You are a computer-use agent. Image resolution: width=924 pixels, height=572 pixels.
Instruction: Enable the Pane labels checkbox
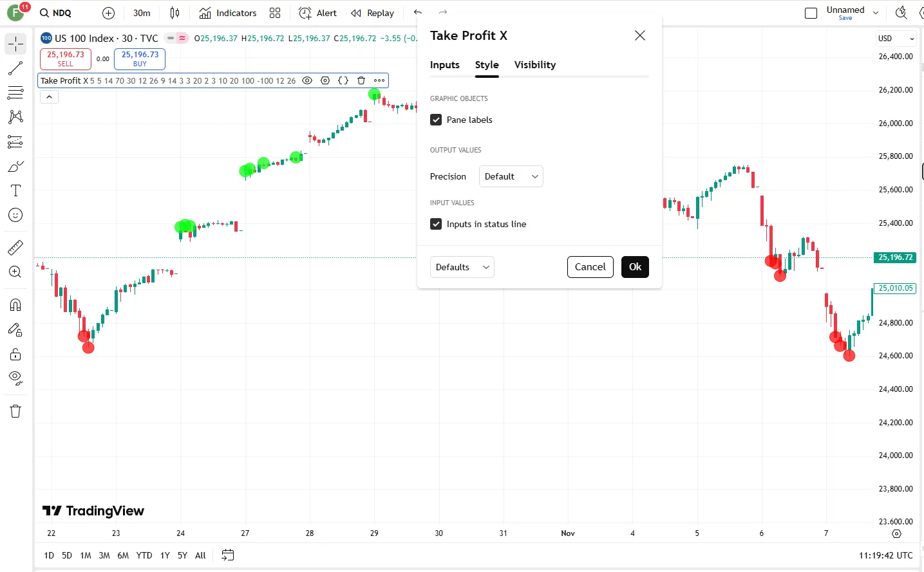pyautogui.click(x=436, y=120)
